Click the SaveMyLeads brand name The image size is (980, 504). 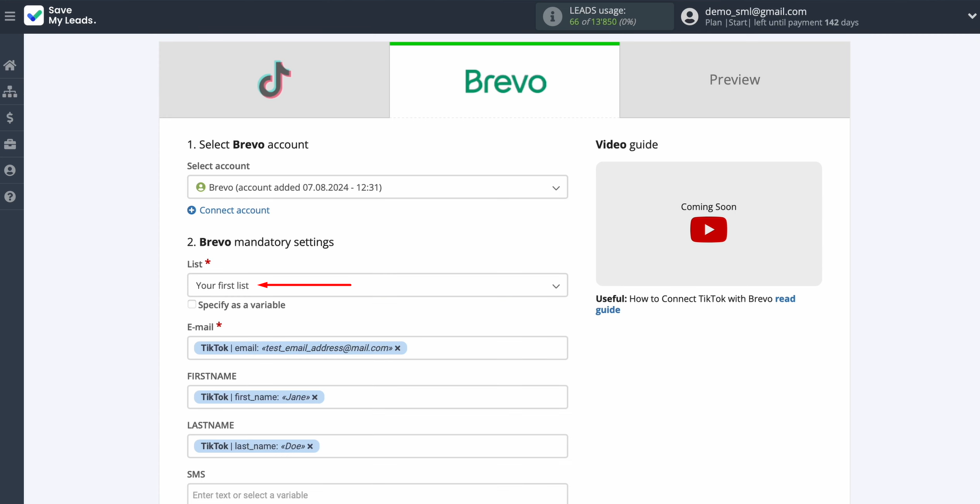point(72,16)
